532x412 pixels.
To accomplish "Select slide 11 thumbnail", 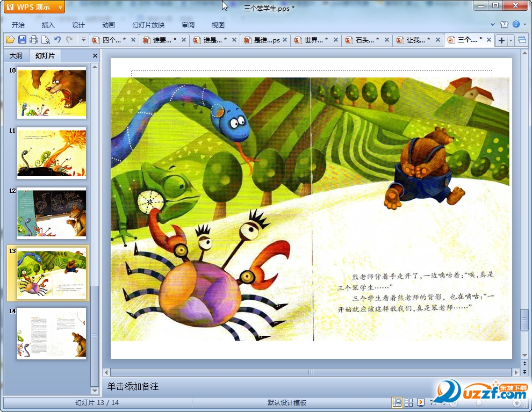I will [x=52, y=153].
